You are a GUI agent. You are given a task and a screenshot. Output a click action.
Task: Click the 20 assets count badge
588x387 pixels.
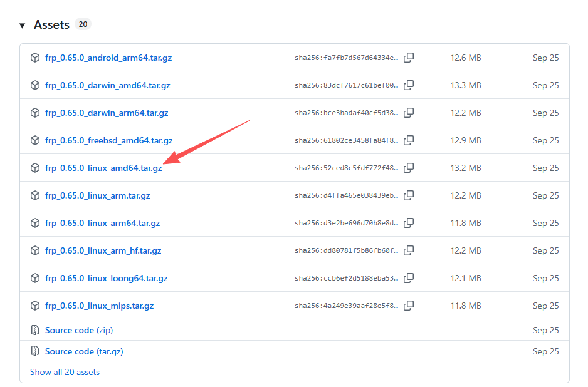click(82, 24)
